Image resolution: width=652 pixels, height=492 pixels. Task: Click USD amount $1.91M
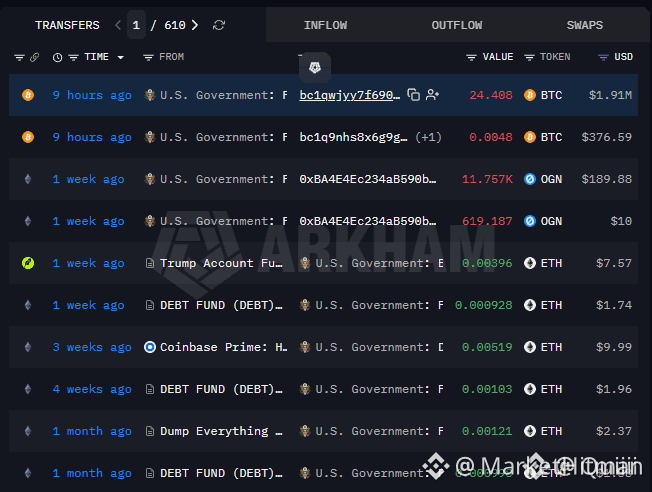click(610, 95)
